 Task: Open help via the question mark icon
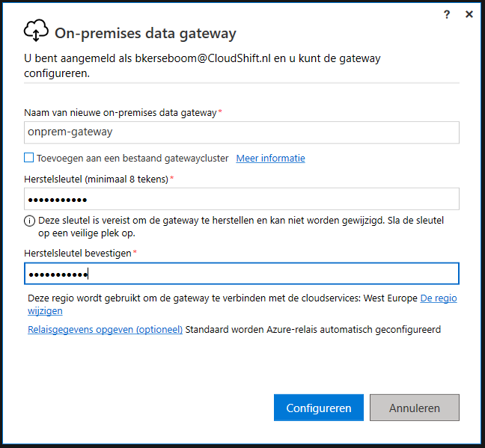pyautogui.click(x=447, y=14)
